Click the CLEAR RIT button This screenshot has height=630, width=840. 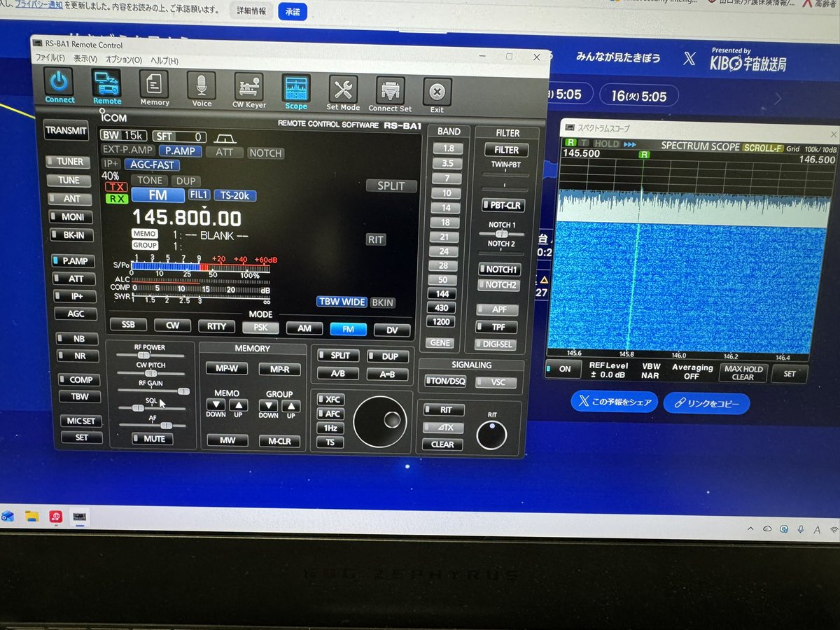click(x=442, y=444)
